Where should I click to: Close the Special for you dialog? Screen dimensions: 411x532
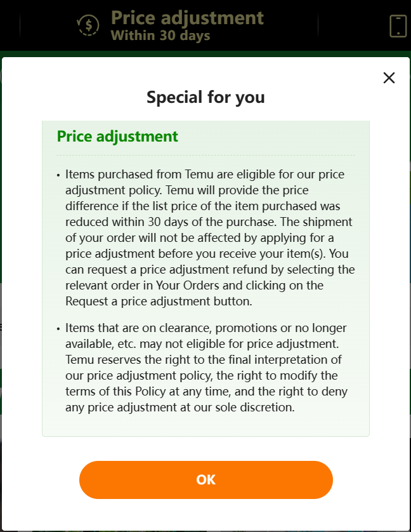pyautogui.click(x=389, y=78)
